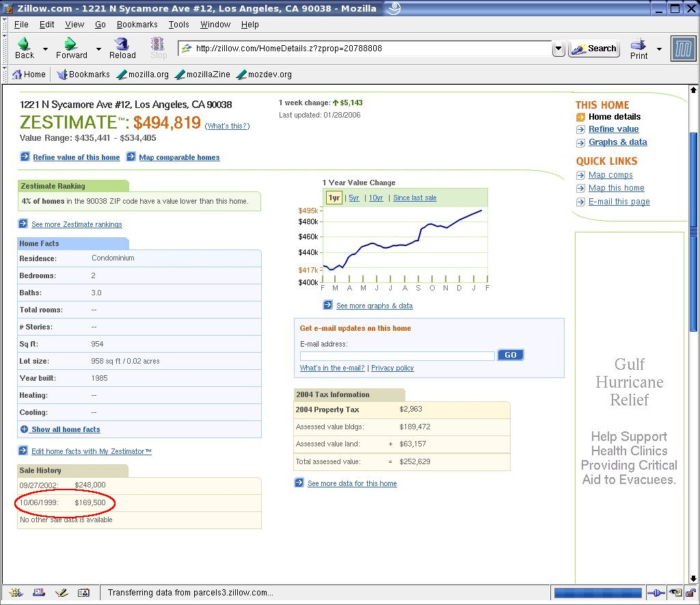Viewport: 700px width, 605px height.
Task: Click the Stop loading icon
Action: [158, 44]
